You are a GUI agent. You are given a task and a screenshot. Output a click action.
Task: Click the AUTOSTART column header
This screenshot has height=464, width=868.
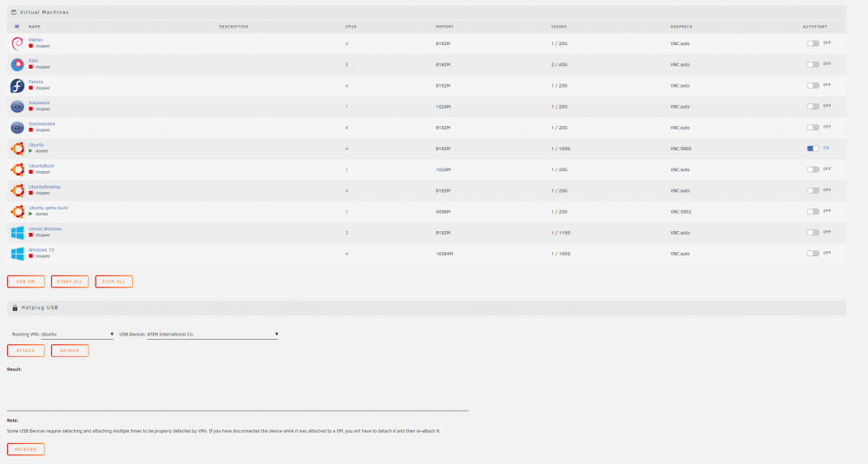tap(815, 27)
